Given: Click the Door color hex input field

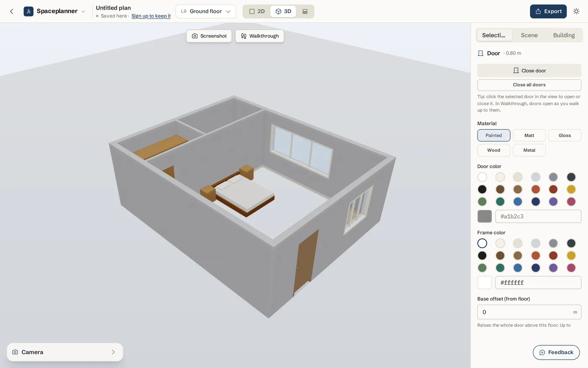Looking at the screenshot, I should click(x=538, y=216).
